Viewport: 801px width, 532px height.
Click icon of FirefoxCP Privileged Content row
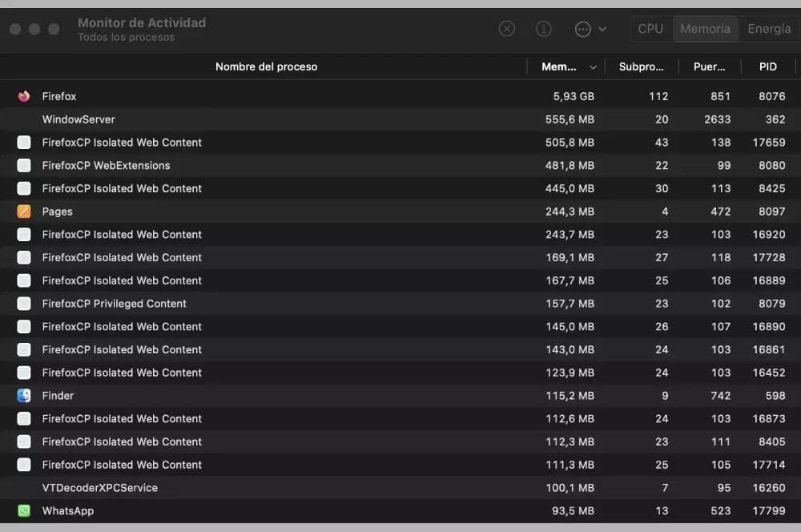tap(24, 304)
